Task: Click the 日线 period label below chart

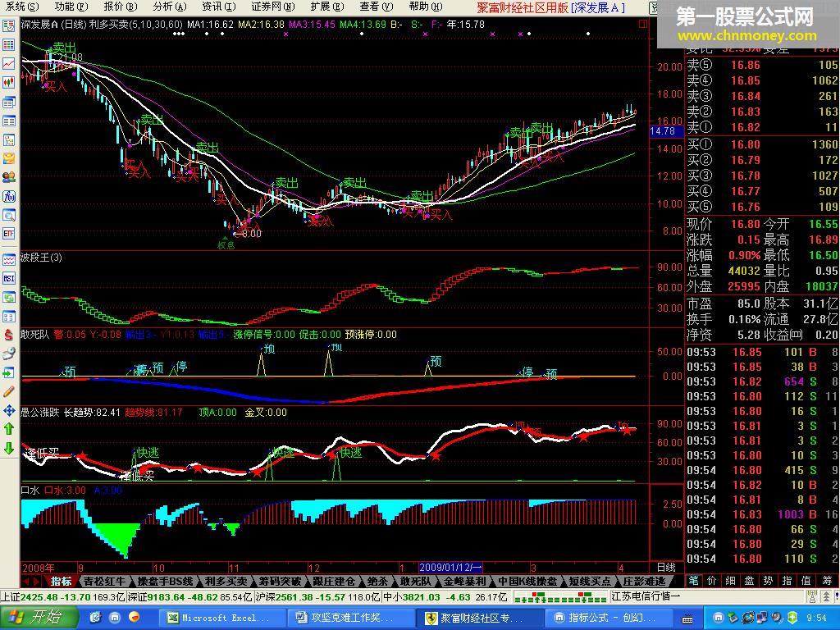Action: point(666,568)
